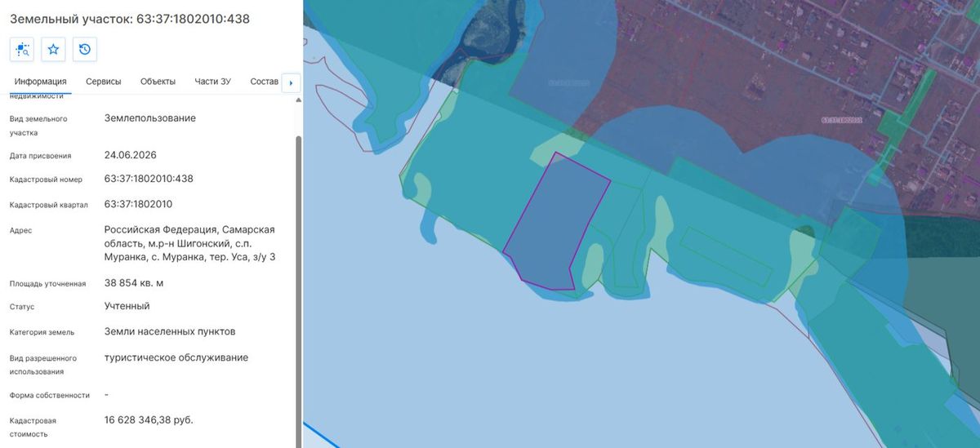Click the Статус label
Image resolution: width=980 pixels, height=448 pixels.
(22, 307)
